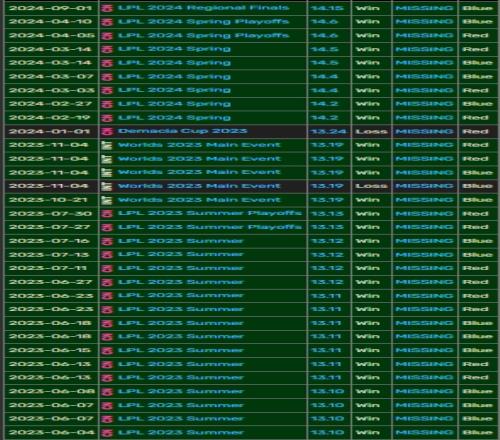Open the Worlds 2023 Main Event link dated 2023-10-21
500x440 pixels.
(x=199, y=200)
